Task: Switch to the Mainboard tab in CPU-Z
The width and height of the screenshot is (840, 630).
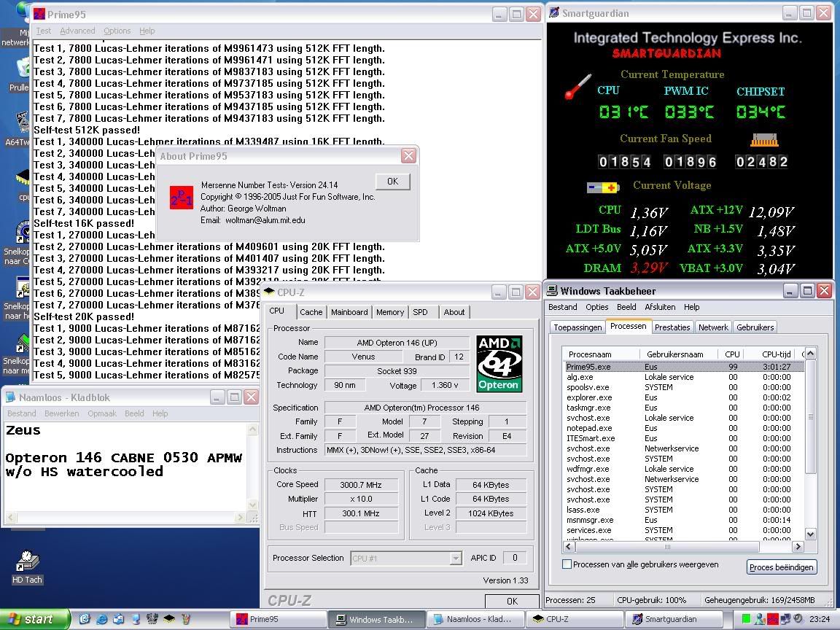Action: [349, 312]
